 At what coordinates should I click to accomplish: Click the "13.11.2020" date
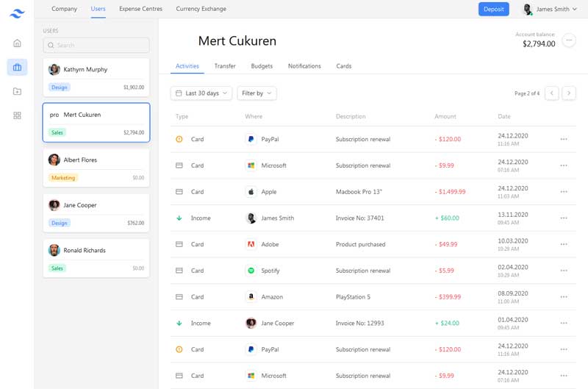point(512,215)
